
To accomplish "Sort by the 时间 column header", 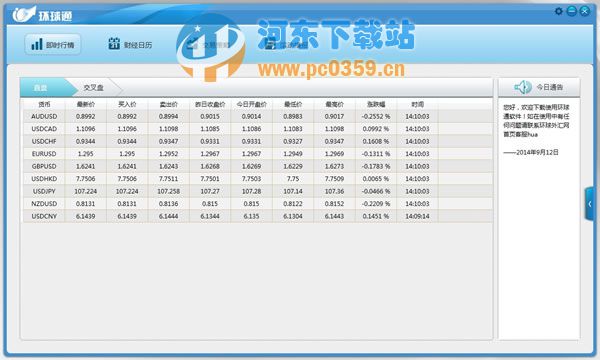I will pos(417,104).
